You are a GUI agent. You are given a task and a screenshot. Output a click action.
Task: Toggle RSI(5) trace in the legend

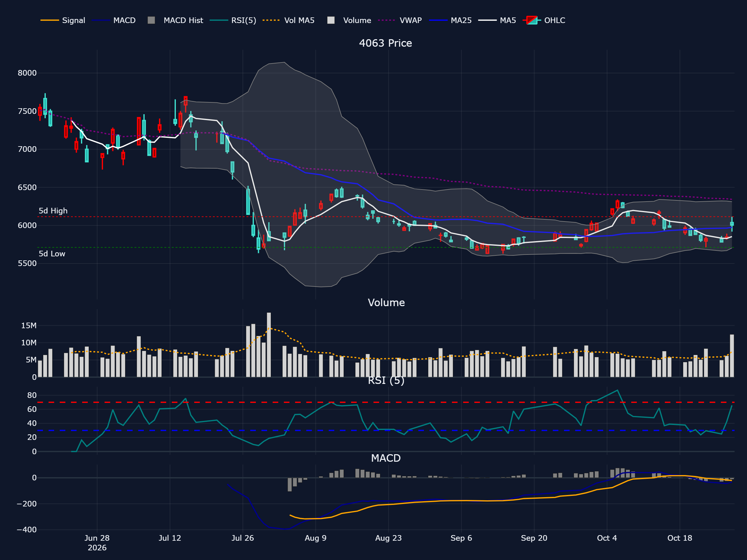233,20
